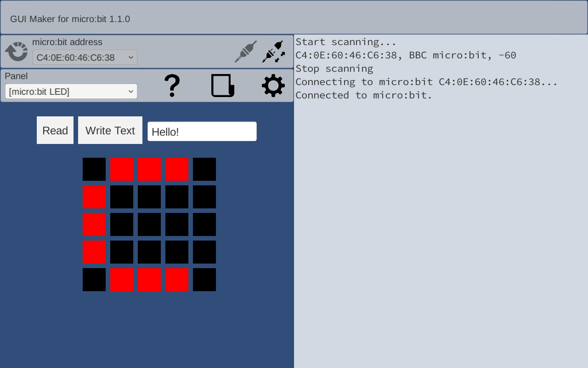This screenshot has width=588, height=368.
Task: Toggle LED row 4 column 2
Action: [122, 252]
